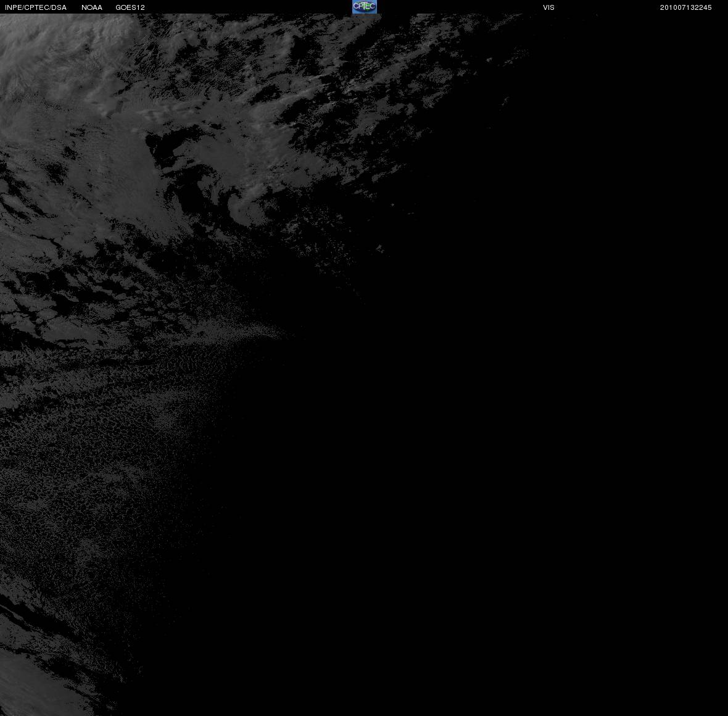
Task: Select the VIS channel label
Action: (x=549, y=7)
